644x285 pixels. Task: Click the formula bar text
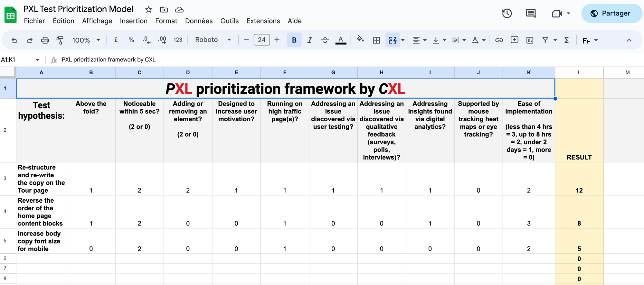point(109,60)
